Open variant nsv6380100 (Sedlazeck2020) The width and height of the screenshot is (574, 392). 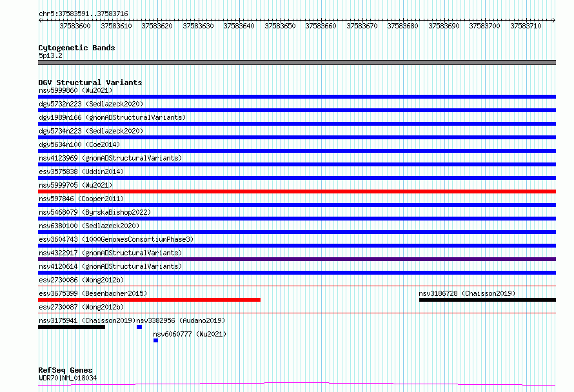pos(89,226)
